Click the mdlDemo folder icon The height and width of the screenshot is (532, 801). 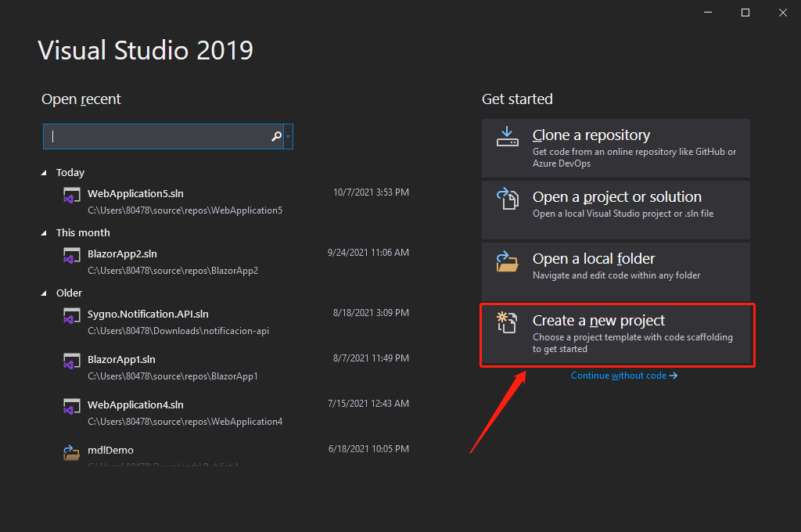[x=72, y=452]
